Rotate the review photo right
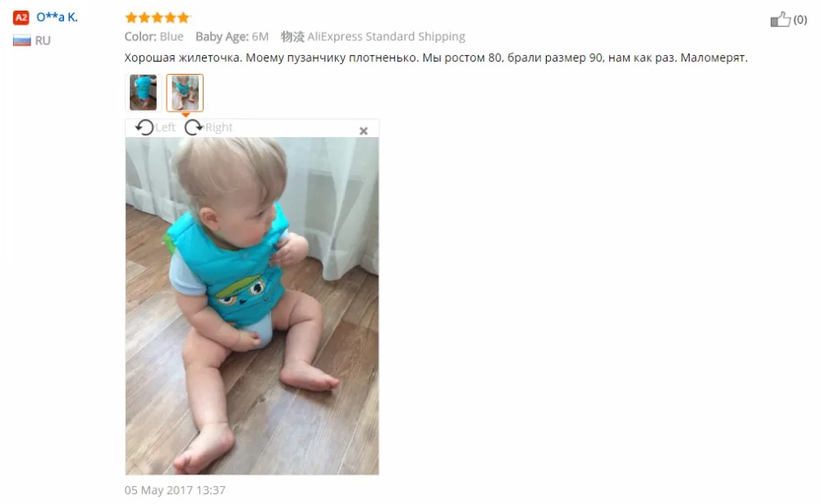Screen dimensions: 821x504 coord(194,127)
